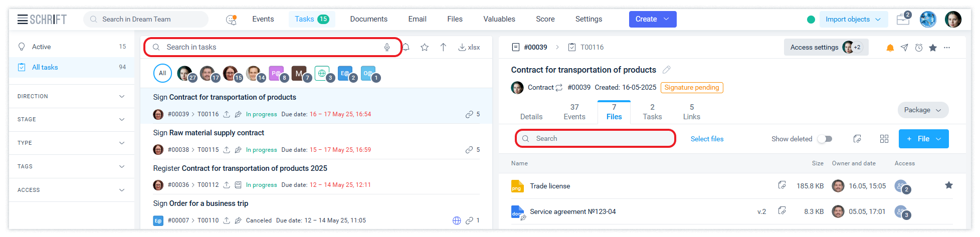The image size is (980, 237).
Task: Select the All filter circle
Action: pos(162,73)
